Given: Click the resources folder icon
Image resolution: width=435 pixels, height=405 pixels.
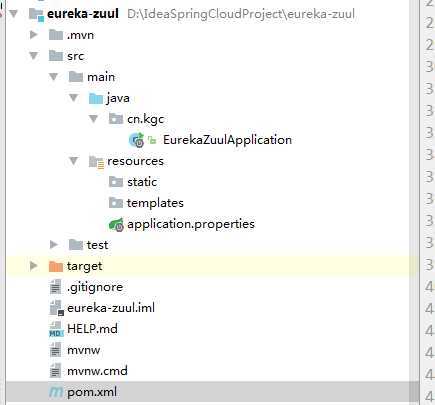Looking at the screenshot, I should point(96,162).
